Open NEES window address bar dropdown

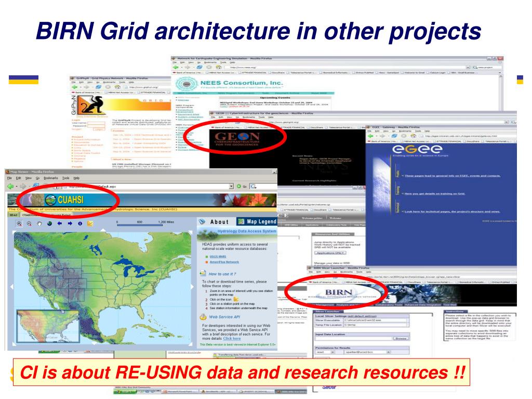click(x=468, y=67)
